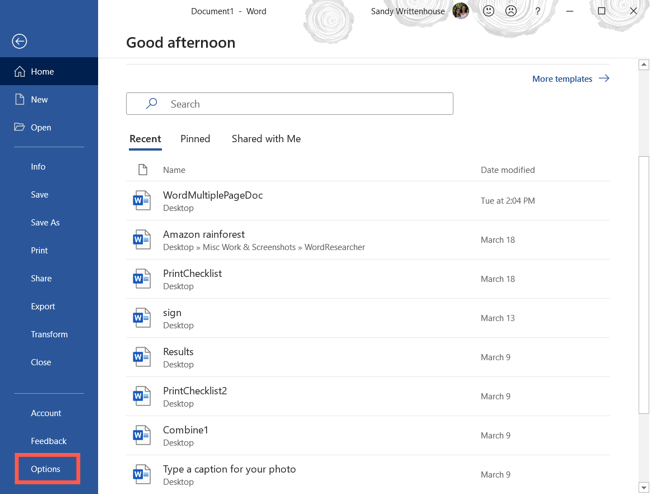This screenshot has width=650, height=494.
Task: Click the search magnifier icon
Action: [152, 103]
